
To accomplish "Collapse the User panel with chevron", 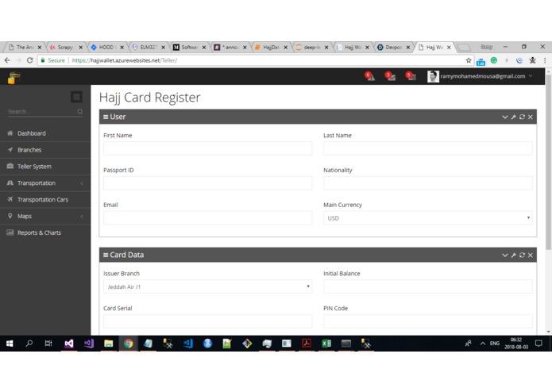I will coord(505,117).
